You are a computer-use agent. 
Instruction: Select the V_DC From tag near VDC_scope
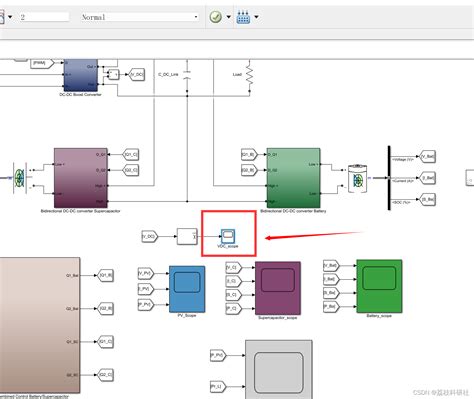(150, 236)
